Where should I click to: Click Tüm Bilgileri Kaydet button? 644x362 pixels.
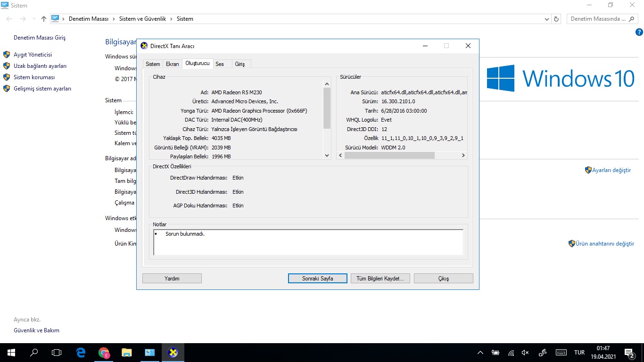coord(380,279)
